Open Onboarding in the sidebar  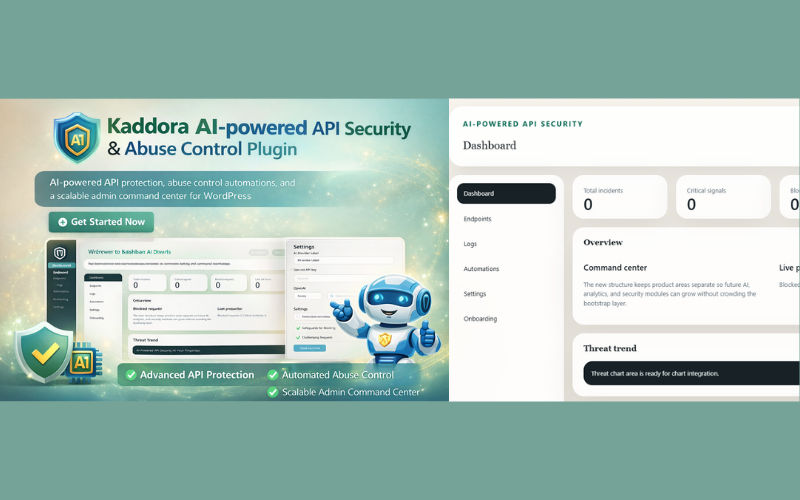[480, 319]
